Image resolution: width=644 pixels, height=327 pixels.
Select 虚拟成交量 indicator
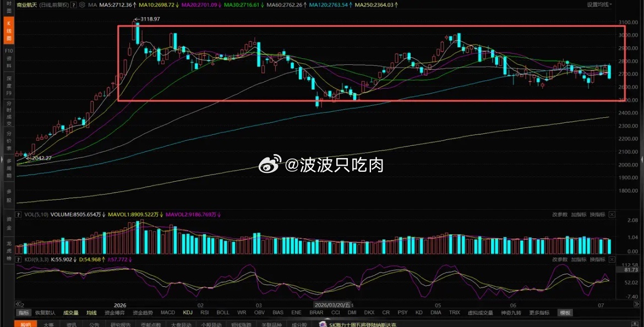point(480,313)
